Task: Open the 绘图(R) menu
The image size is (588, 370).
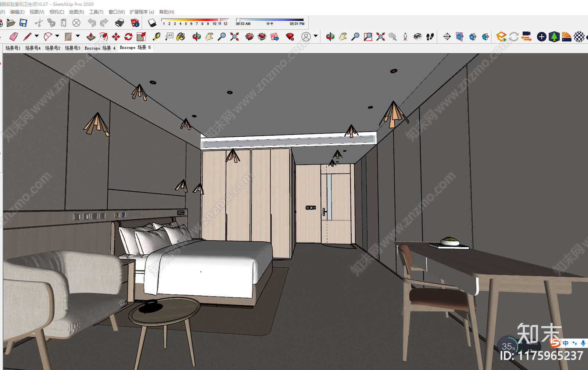Action: click(76, 12)
